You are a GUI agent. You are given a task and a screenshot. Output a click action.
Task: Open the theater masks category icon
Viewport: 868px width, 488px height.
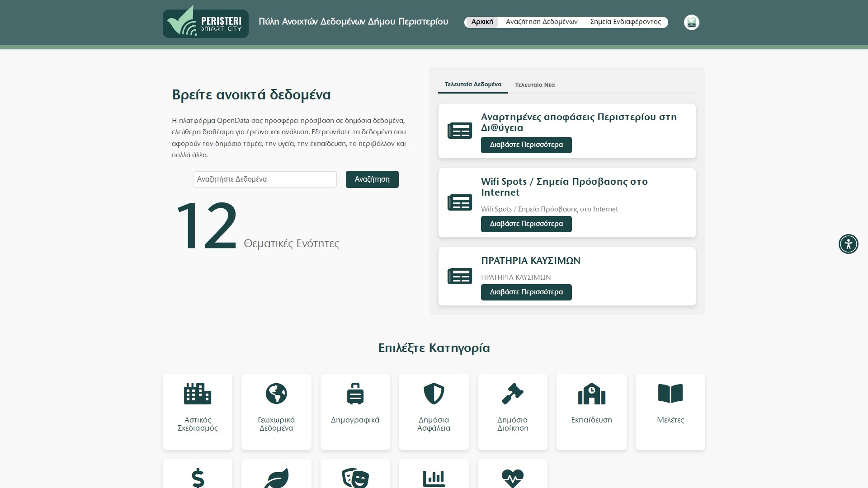click(355, 478)
